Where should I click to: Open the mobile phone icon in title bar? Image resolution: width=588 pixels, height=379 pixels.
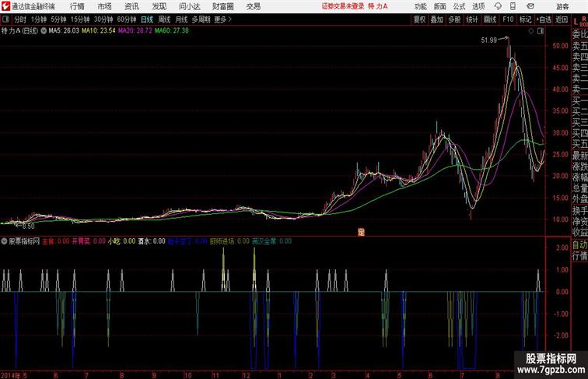tap(513, 6)
